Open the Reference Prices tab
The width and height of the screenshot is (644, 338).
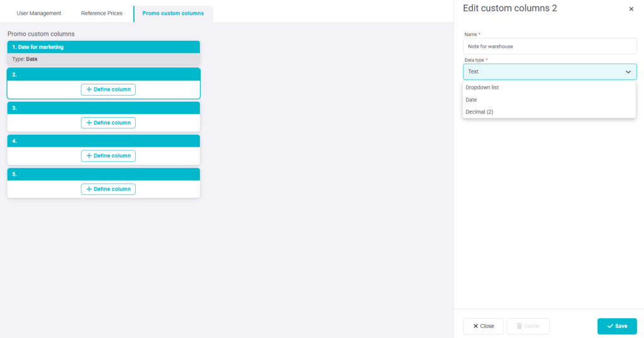(102, 13)
